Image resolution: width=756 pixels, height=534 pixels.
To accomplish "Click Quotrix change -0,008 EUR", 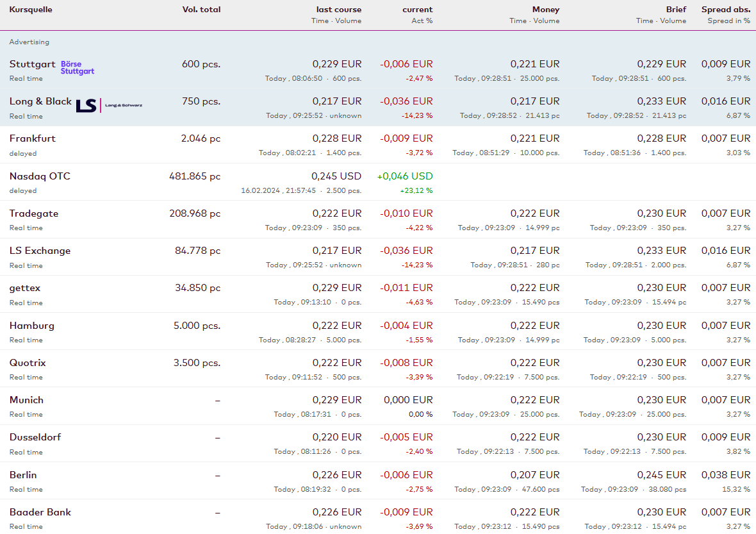I will 406,363.
